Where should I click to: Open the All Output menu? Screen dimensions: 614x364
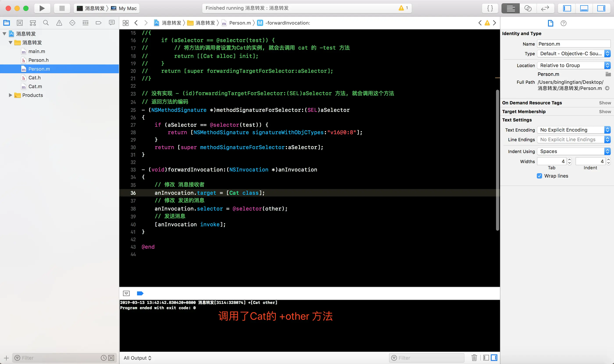tap(137, 358)
